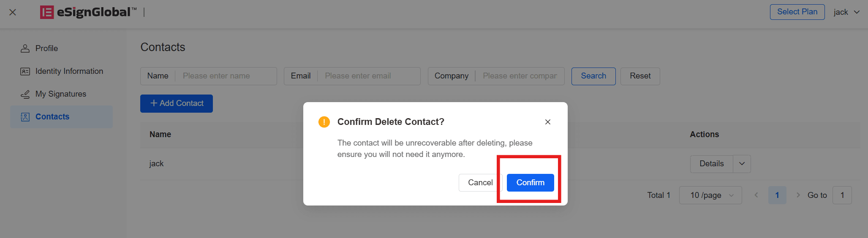Click the Identity Information card icon

pyautogui.click(x=25, y=71)
